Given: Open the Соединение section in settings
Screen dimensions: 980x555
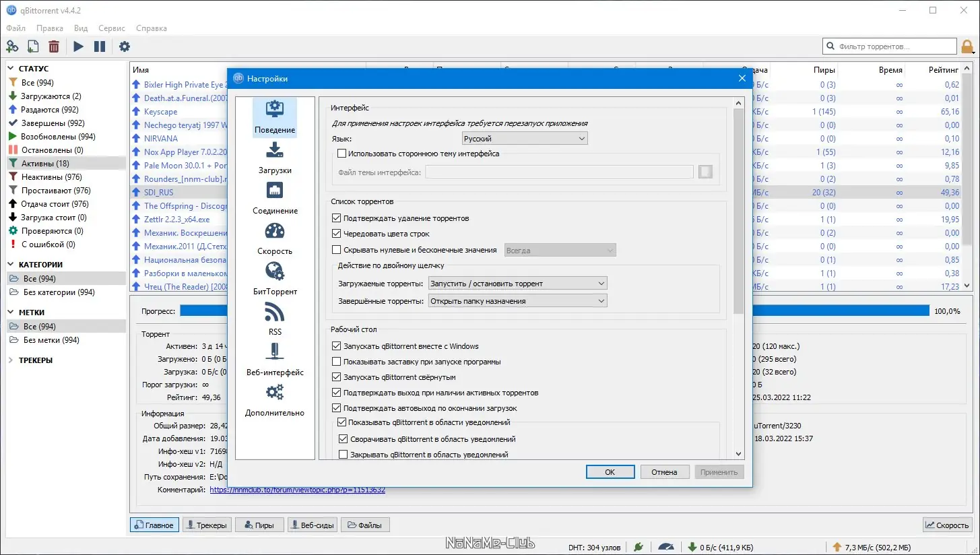Looking at the screenshot, I should [x=275, y=198].
